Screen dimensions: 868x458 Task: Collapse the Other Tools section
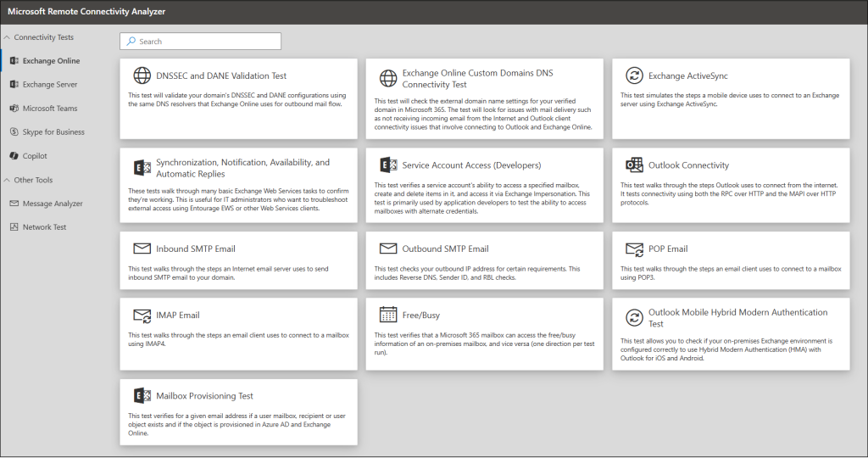[x=7, y=180]
